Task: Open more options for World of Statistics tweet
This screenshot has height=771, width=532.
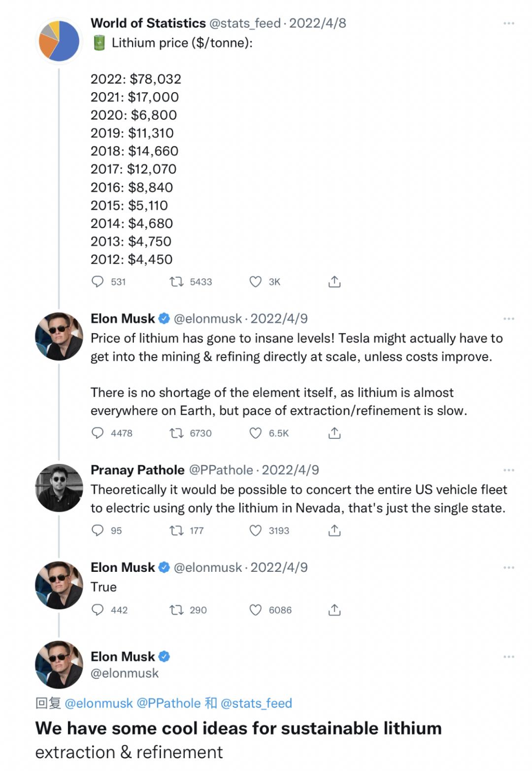Action: (509, 23)
